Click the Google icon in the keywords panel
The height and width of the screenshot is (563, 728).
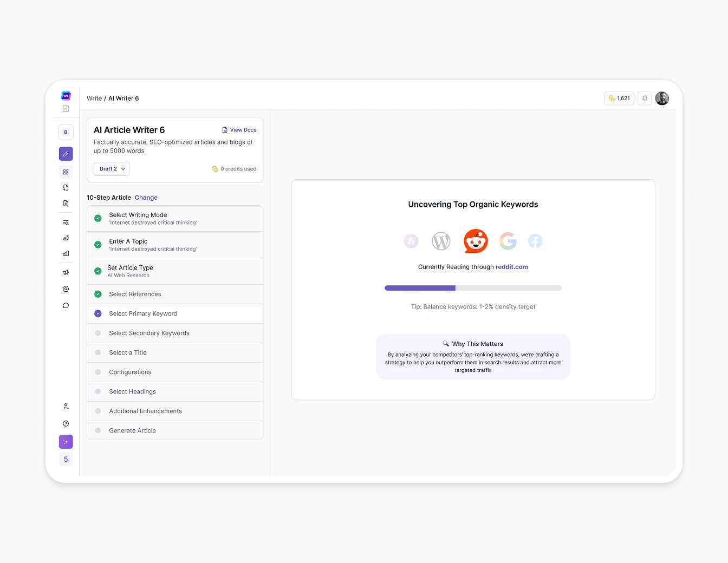coord(508,241)
